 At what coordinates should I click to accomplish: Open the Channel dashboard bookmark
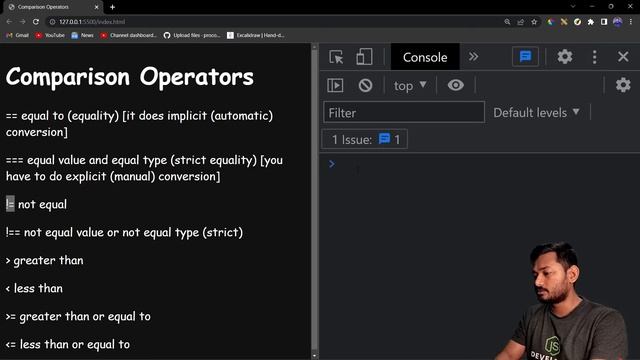pyautogui.click(x=129, y=36)
